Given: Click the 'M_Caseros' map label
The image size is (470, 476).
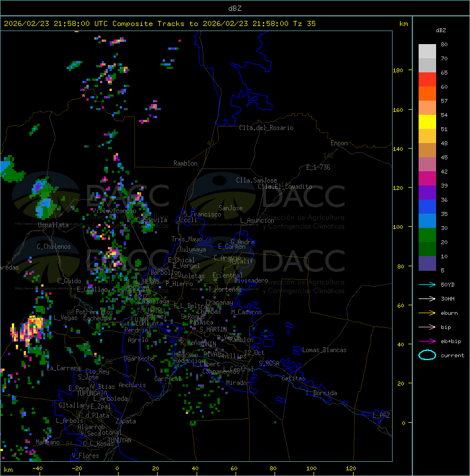Looking at the screenshot, I should click(246, 312).
